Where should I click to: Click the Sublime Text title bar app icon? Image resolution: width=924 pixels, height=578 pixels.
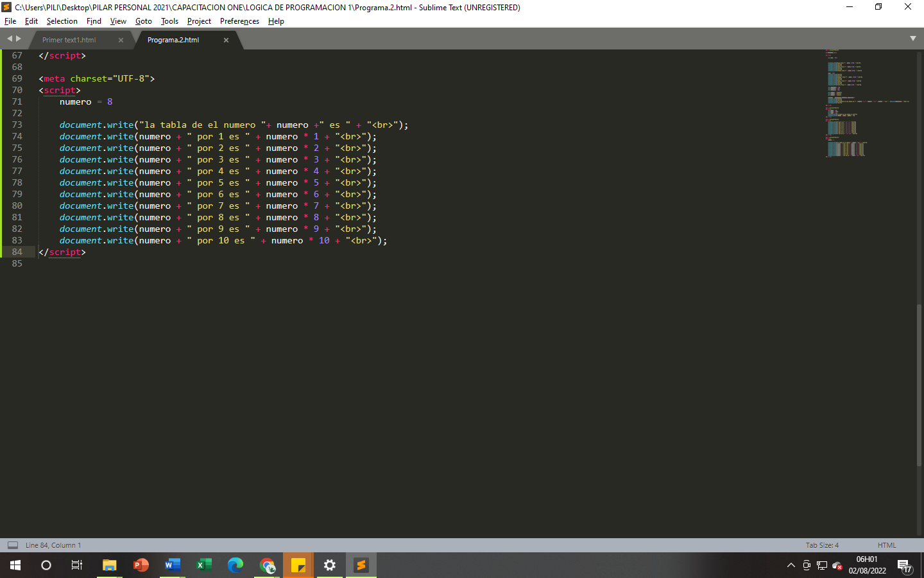point(7,7)
